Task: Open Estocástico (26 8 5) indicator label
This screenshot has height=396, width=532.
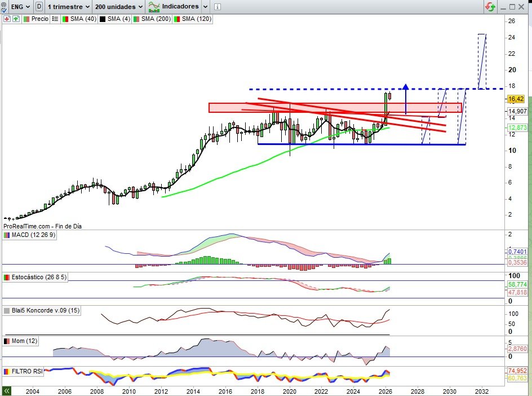Action: tap(35, 277)
